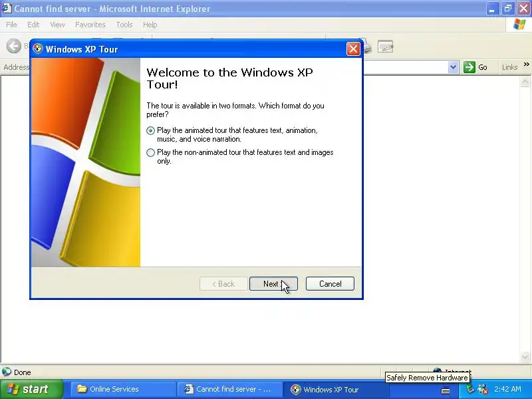Click the keyboard icon in the taskbar
This screenshot has height=399, width=532.
pyautogui.click(x=446, y=390)
